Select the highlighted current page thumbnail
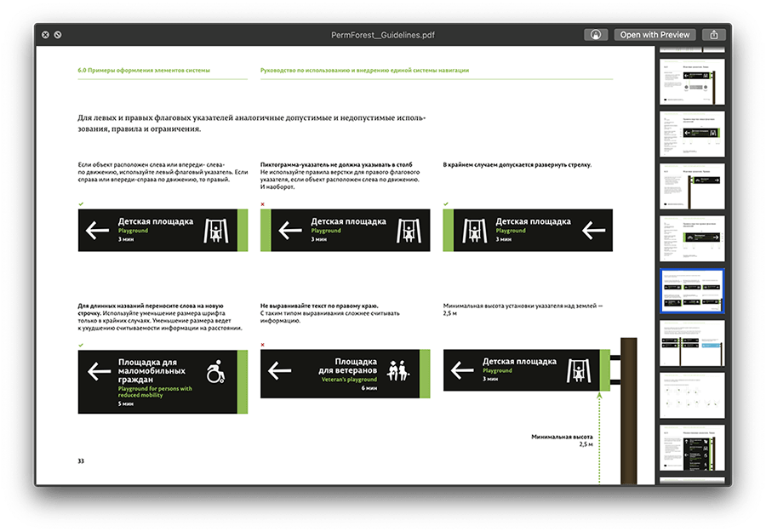 click(692, 292)
